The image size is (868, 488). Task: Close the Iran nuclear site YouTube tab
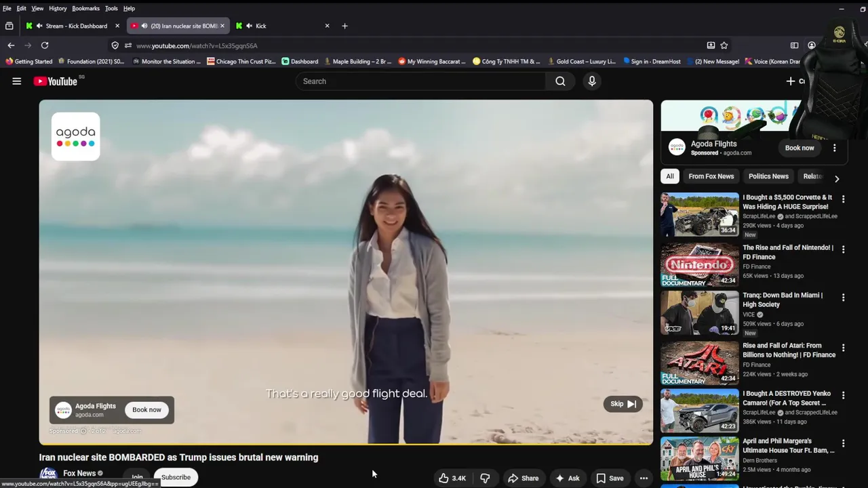222,26
